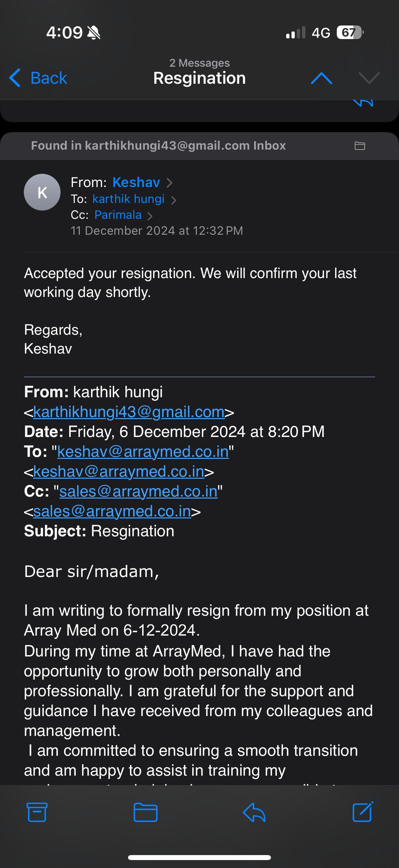The image size is (399, 868).
Task: Expand sender details chevron next to Keshav
Action: 170,183
